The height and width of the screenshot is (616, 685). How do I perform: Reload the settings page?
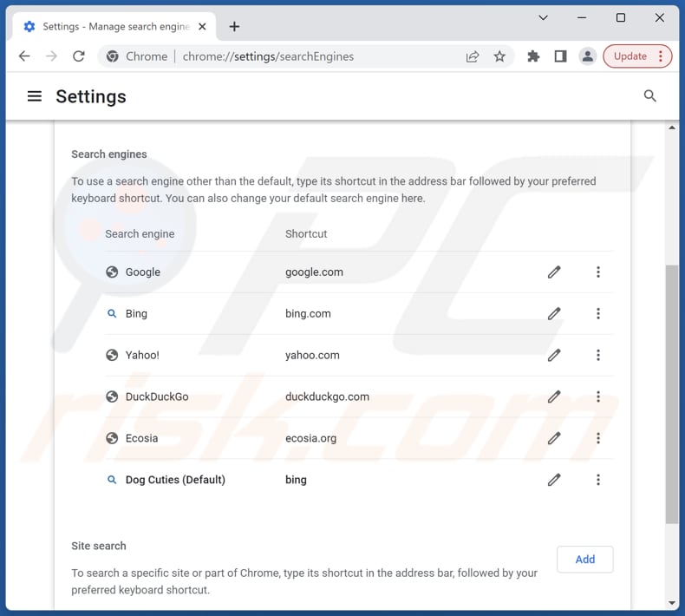tap(79, 56)
